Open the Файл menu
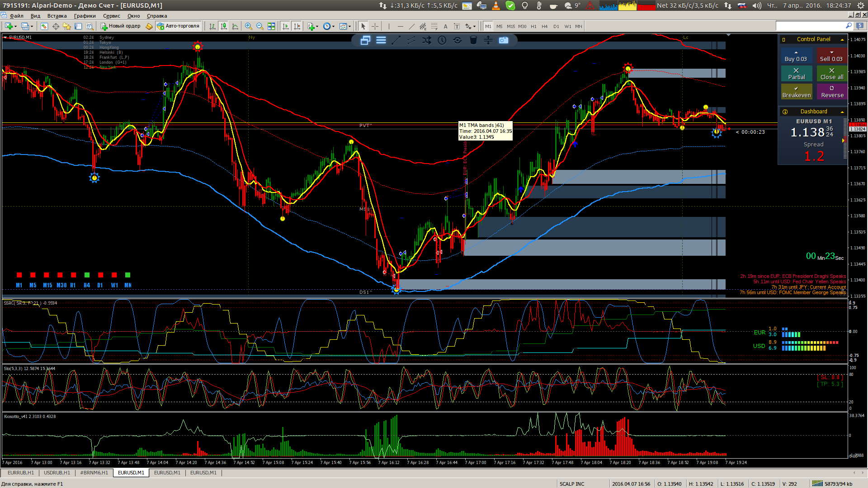868x488 pixels. [x=17, y=16]
